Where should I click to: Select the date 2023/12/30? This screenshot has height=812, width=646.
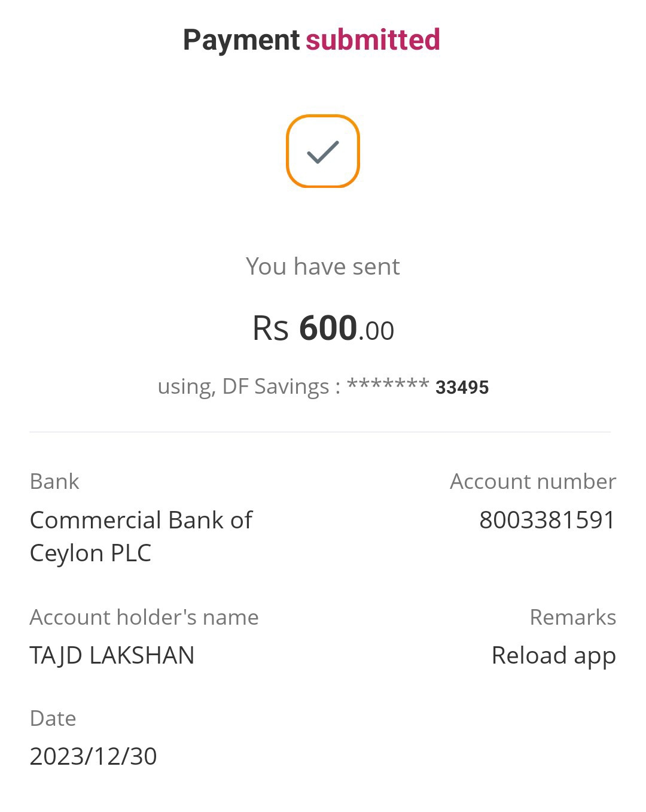pos(93,756)
